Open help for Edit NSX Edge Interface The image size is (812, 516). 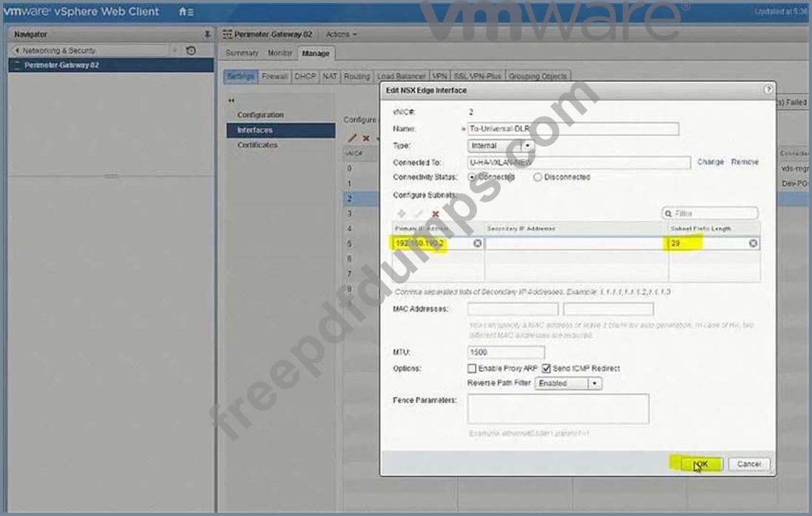point(768,89)
